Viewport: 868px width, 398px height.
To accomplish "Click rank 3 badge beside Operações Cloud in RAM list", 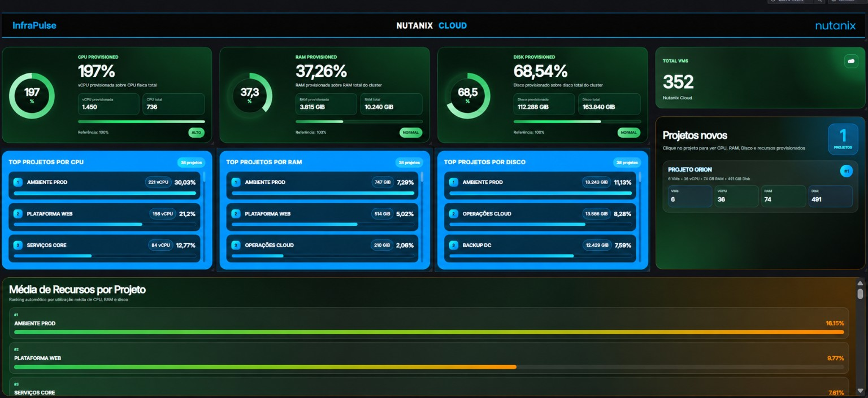I will click(x=236, y=245).
